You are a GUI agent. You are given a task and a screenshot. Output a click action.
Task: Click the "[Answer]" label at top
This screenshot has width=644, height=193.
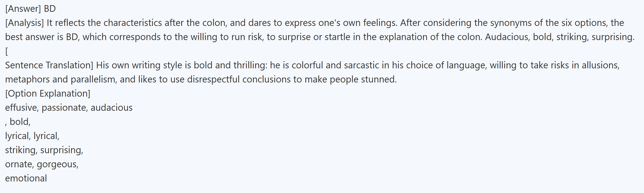[23, 9]
